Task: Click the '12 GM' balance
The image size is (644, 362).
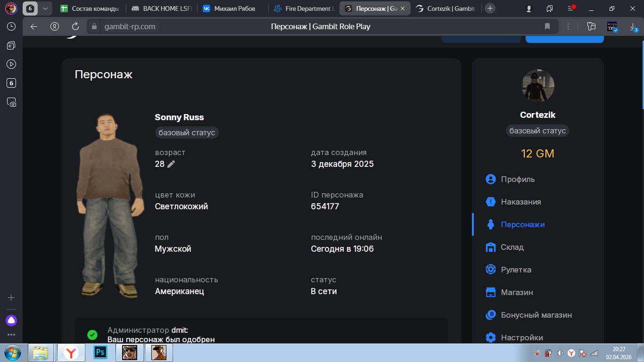Action: 538,154
